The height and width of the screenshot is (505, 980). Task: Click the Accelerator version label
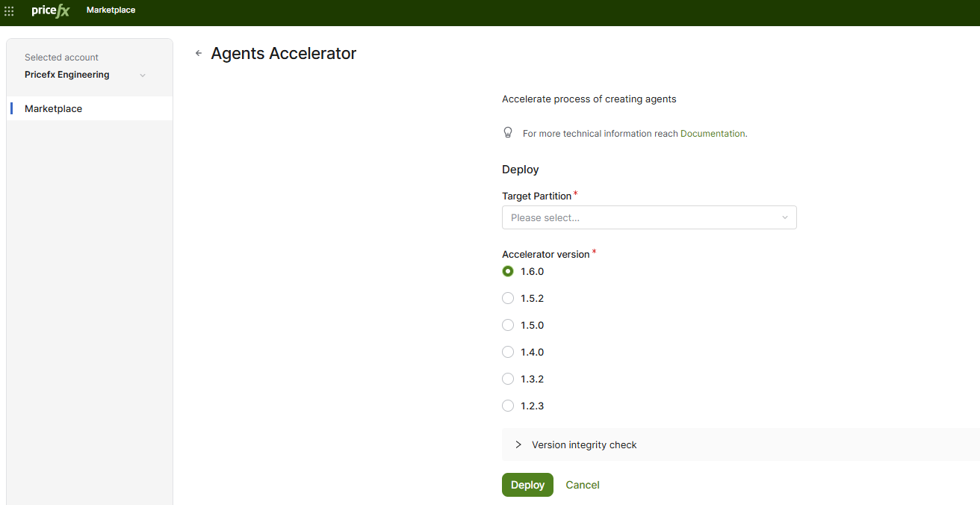(x=546, y=254)
